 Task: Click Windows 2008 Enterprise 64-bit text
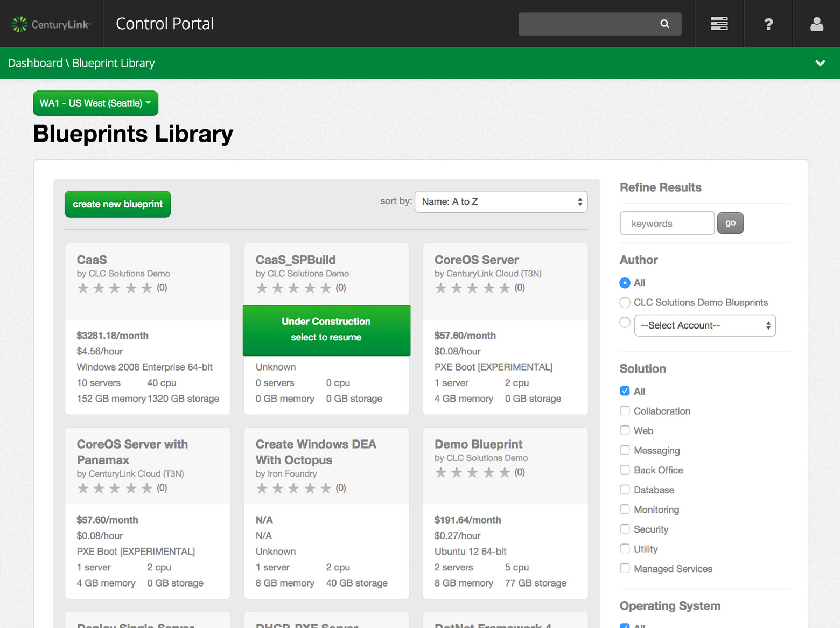[x=144, y=367]
